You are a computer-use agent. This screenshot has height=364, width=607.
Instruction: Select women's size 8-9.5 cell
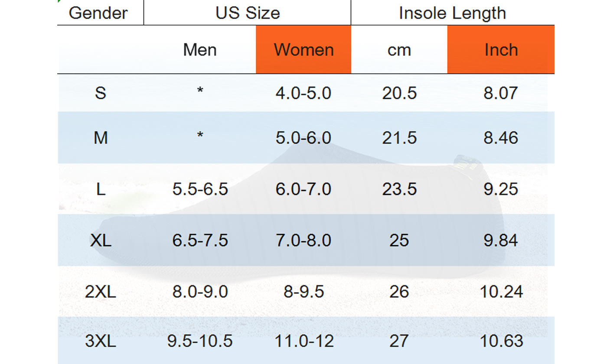click(303, 292)
